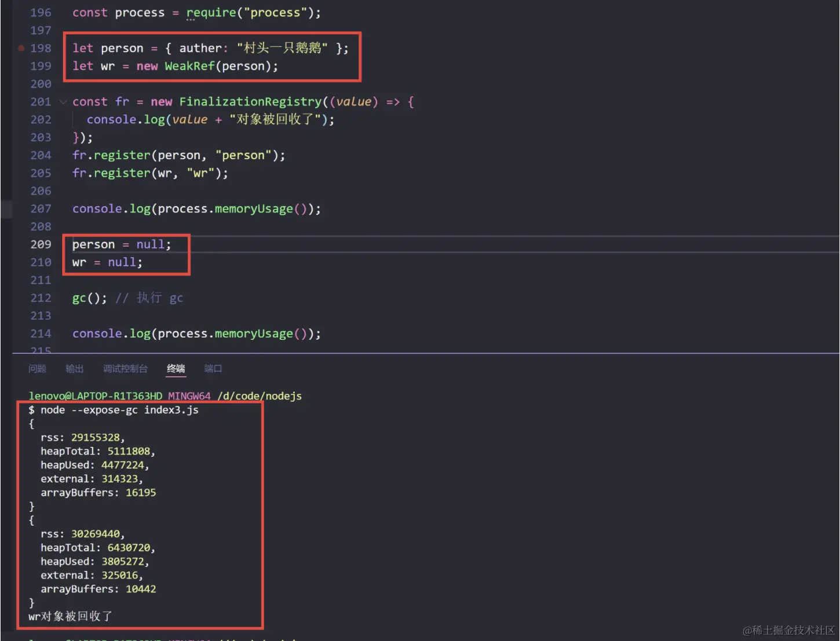Click heapTotal value 5111808

pyautogui.click(x=129, y=451)
